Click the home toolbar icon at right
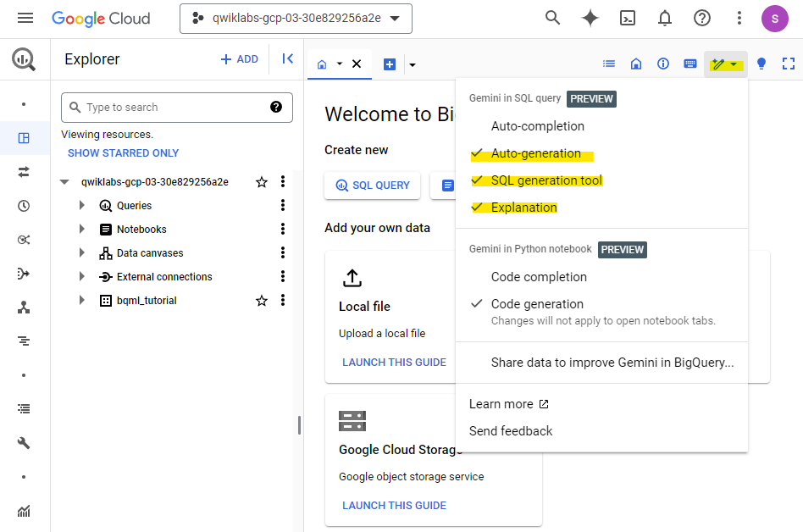The image size is (803, 532). (x=636, y=64)
